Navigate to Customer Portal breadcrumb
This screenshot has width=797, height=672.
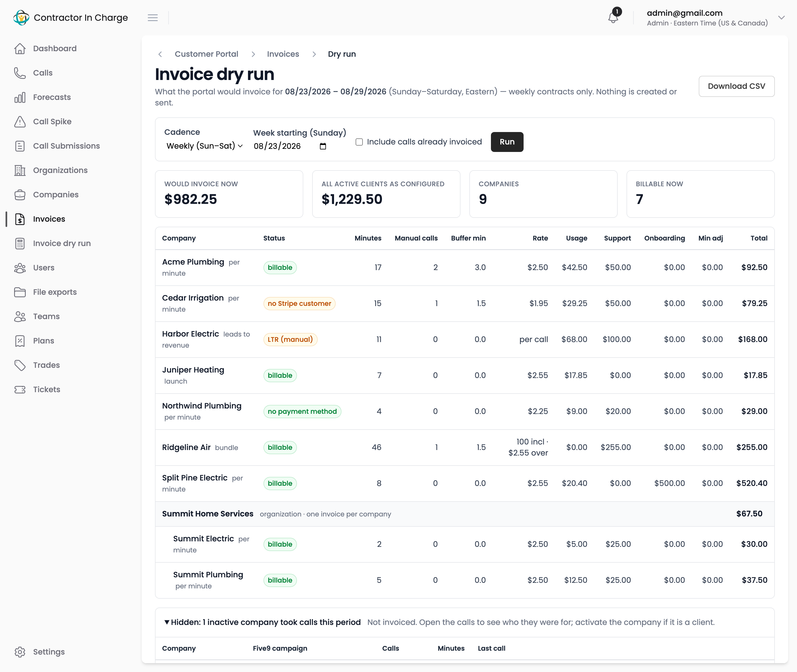[x=206, y=54]
